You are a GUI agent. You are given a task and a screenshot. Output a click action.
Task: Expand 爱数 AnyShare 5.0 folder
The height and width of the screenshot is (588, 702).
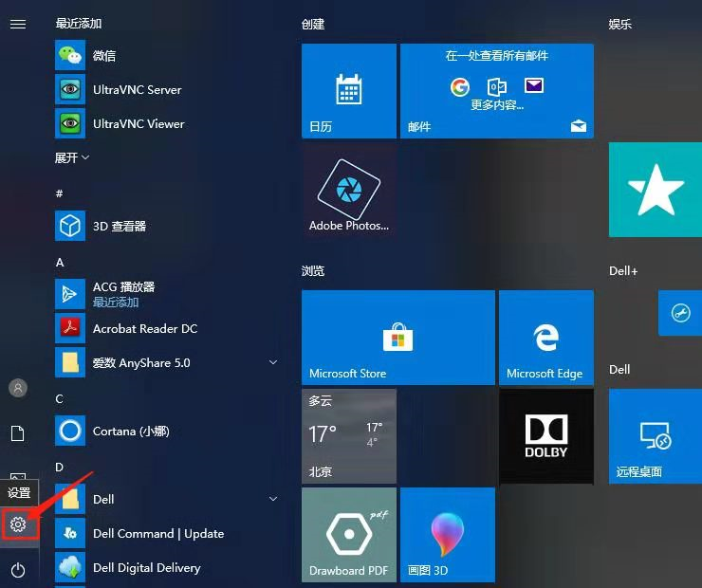[x=273, y=362]
